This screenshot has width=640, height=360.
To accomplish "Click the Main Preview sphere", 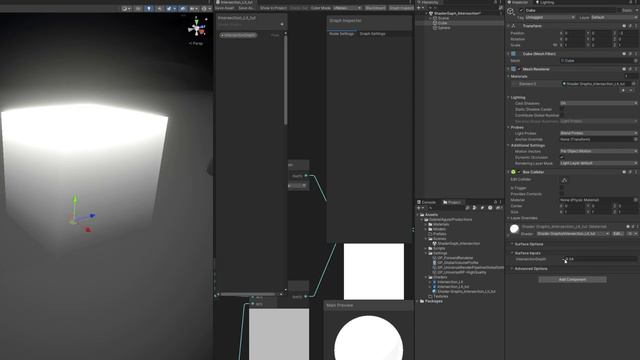I will pyautogui.click(x=369, y=338).
